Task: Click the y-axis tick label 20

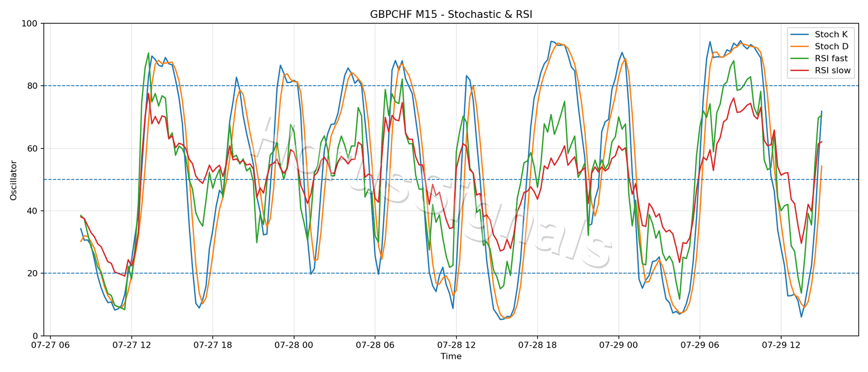Action: 32,273
